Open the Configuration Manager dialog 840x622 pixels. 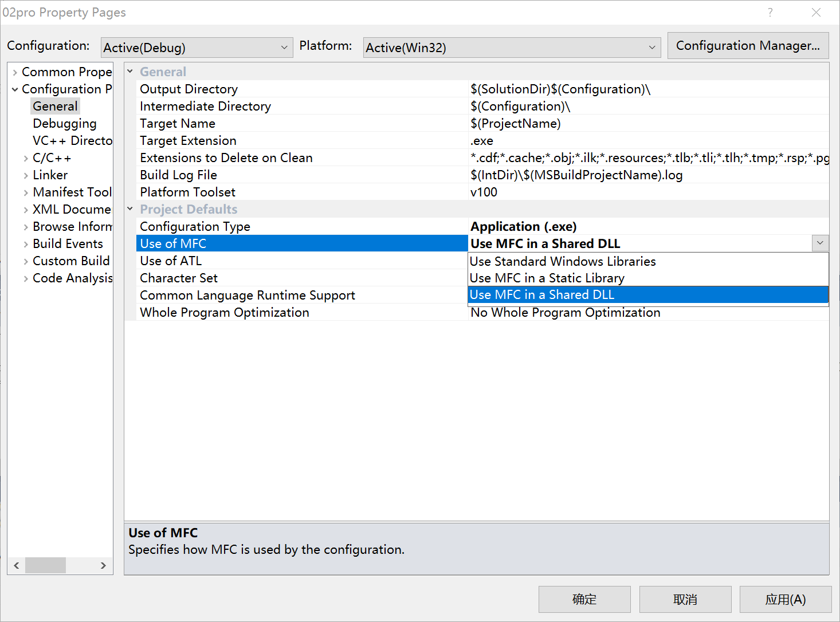(x=748, y=45)
